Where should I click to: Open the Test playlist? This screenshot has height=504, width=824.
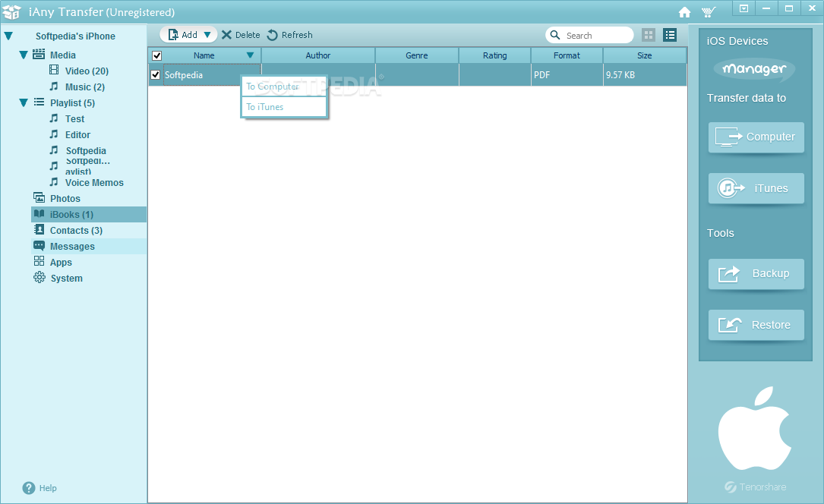[74, 119]
